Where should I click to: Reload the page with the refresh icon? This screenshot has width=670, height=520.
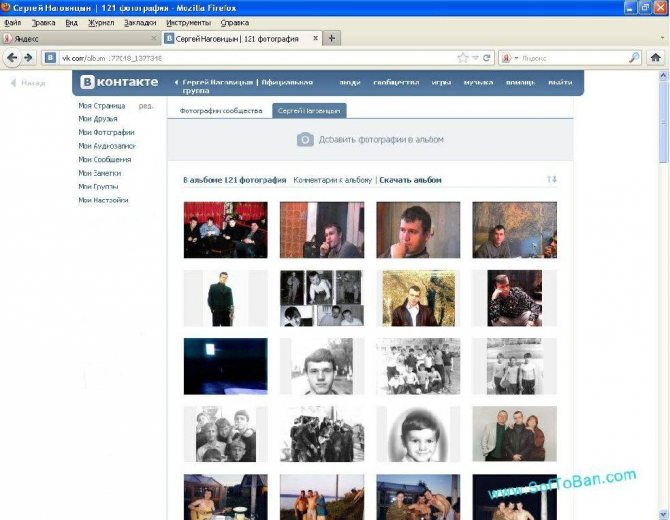coord(486,58)
